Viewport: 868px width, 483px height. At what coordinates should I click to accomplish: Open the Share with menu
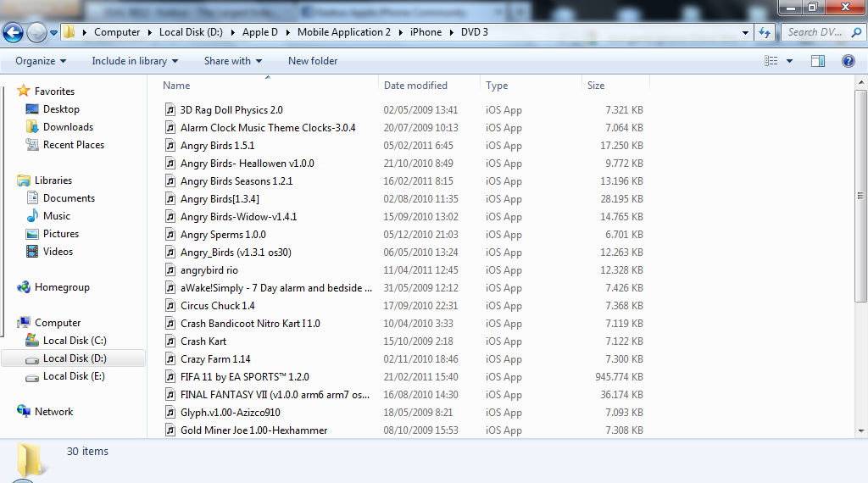[x=233, y=61]
